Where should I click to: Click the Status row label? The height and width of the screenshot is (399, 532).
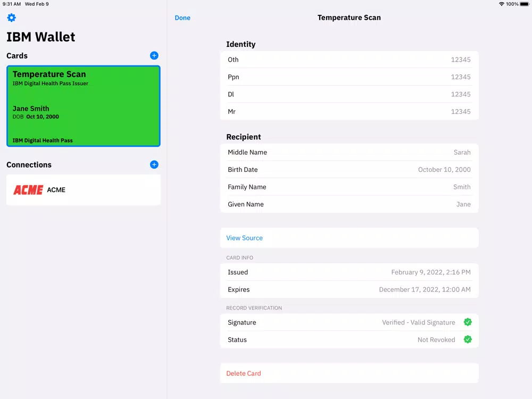[237, 339]
